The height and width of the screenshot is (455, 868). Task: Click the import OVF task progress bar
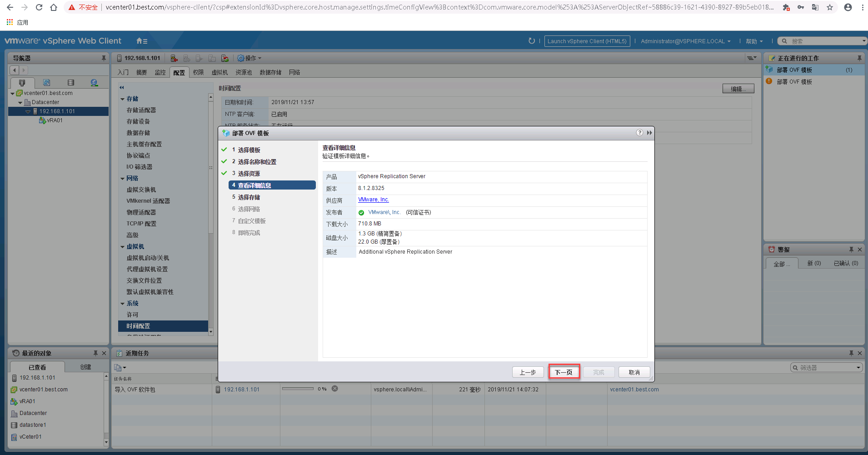click(298, 389)
